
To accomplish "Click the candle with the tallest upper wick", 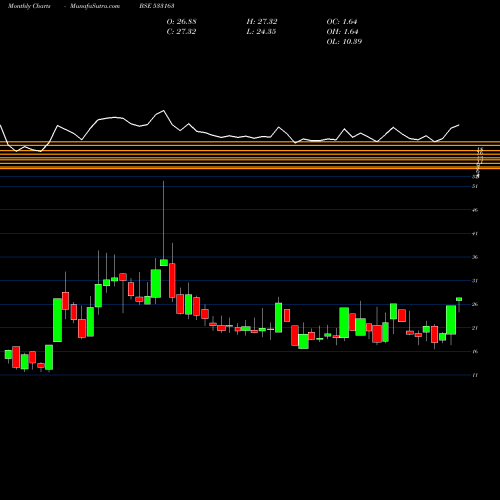I will pyautogui.click(x=164, y=262).
